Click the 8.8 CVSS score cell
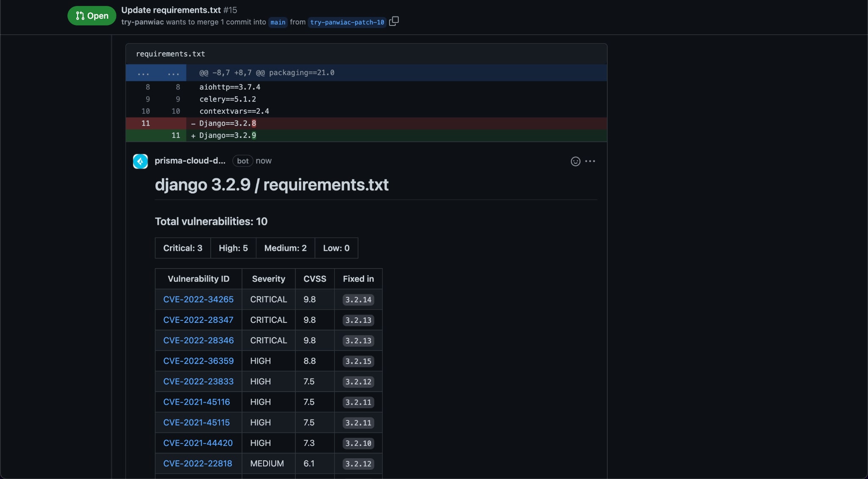Viewport: 868px width, 479px height. 315,361
